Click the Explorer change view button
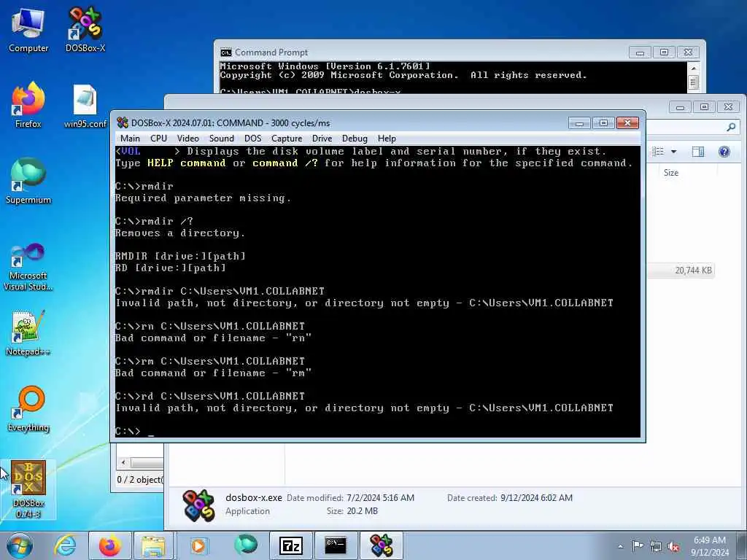 658,152
